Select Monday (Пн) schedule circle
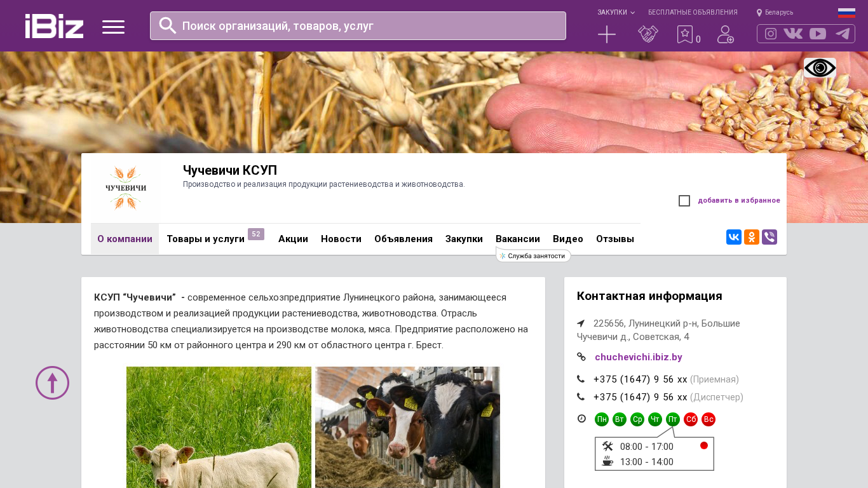Viewport: 868px width, 488px height. pyautogui.click(x=602, y=419)
